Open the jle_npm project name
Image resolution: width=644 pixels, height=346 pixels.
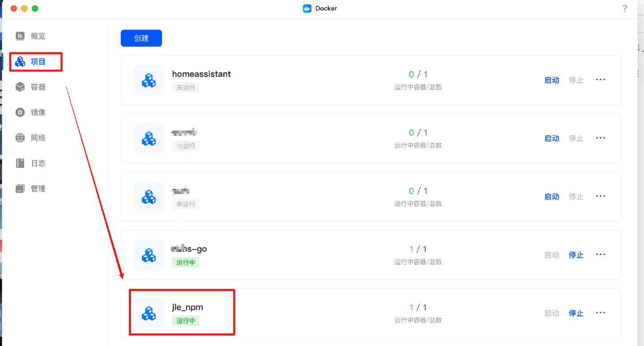(187, 308)
